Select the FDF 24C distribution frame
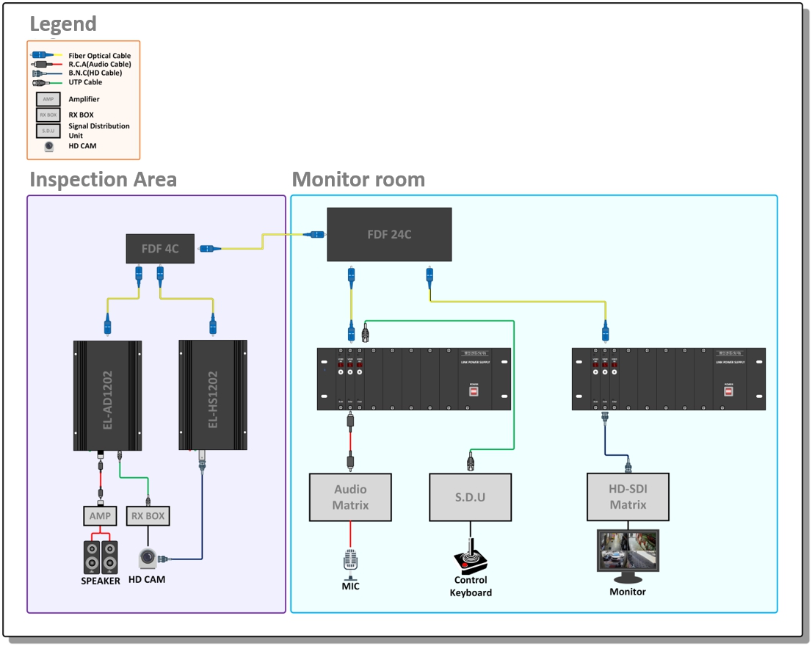This screenshot has width=812, height=646. tap(389, 234)
